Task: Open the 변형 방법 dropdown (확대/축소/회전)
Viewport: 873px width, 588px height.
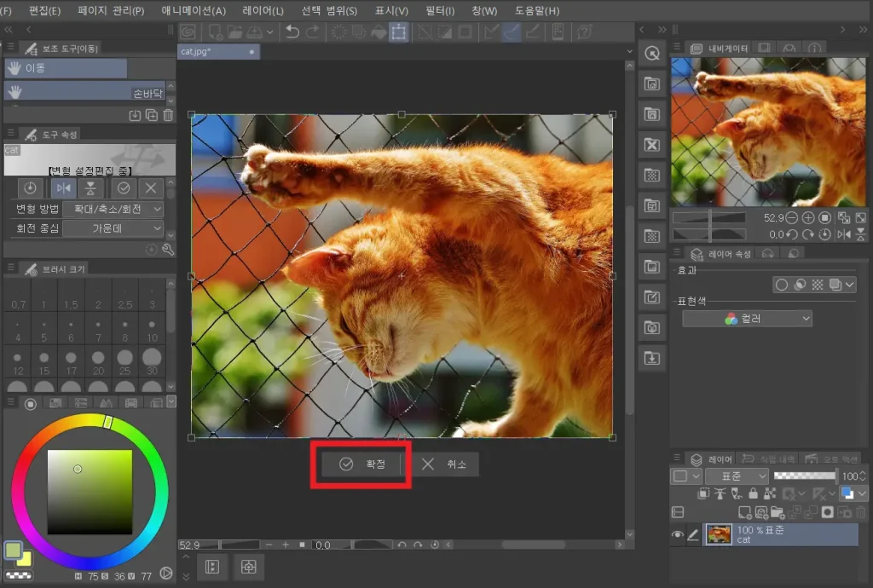Action: pos(113,209)
